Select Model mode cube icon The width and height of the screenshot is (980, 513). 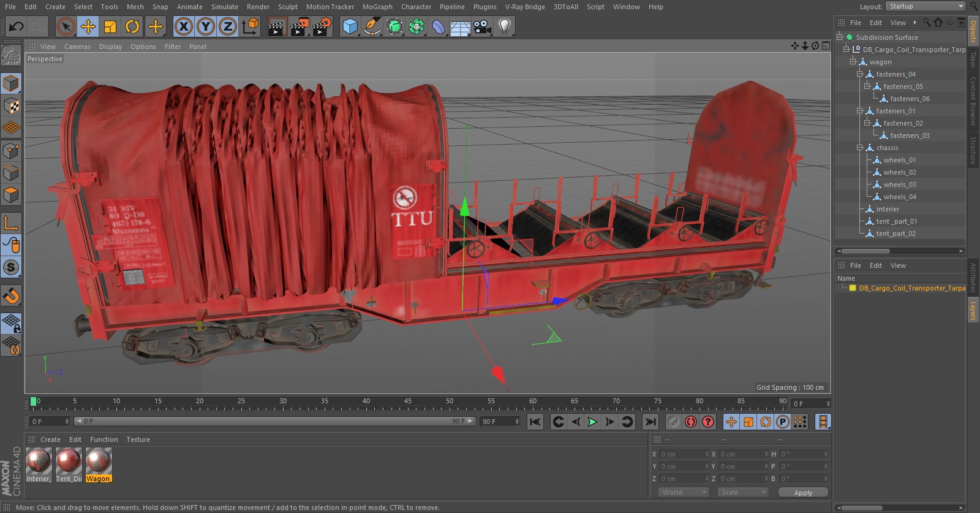tap(11, 83)
